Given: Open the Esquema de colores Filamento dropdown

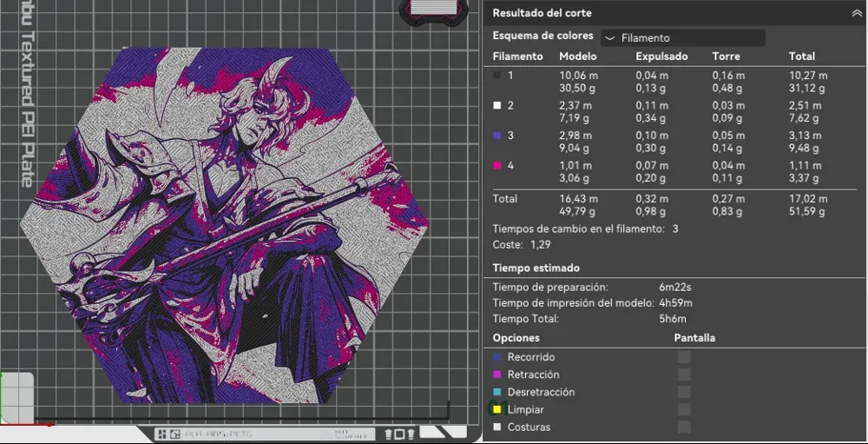Looking at the screenshot, I should coord(683,38).
